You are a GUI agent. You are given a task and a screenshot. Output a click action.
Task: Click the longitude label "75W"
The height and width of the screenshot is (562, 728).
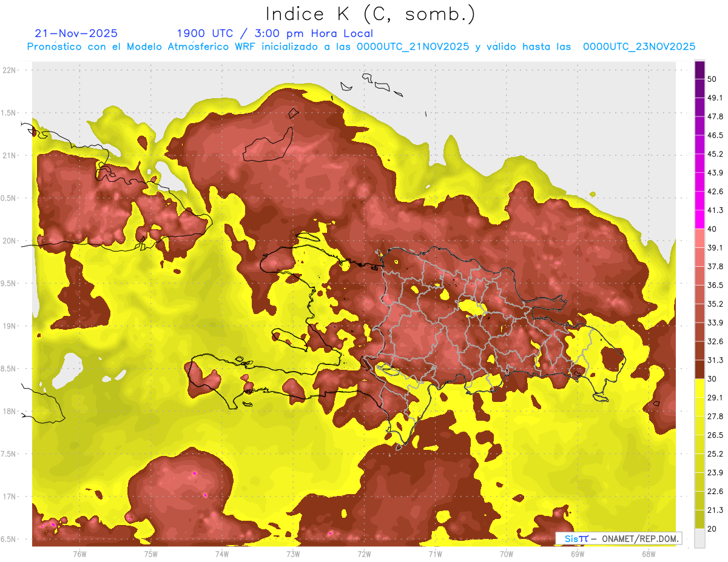coord(151,554)
